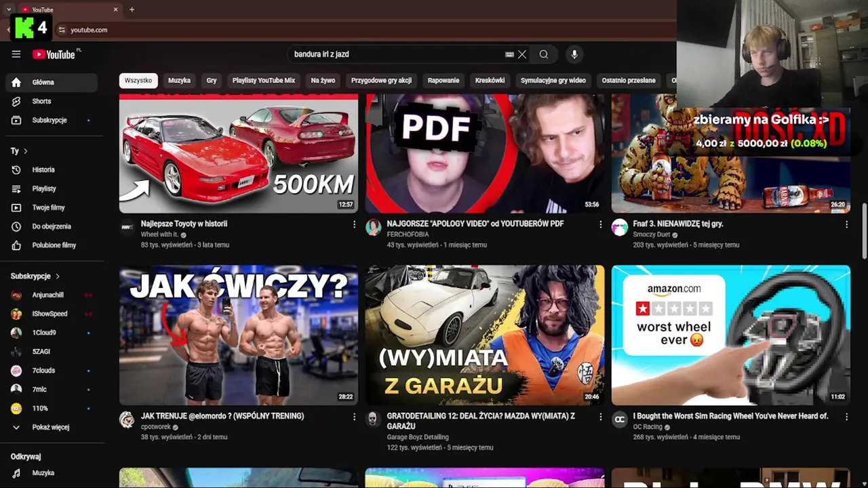Select the Na żywo chip
Viewport: 868px width, 488px height.
(x=323, y=80)
